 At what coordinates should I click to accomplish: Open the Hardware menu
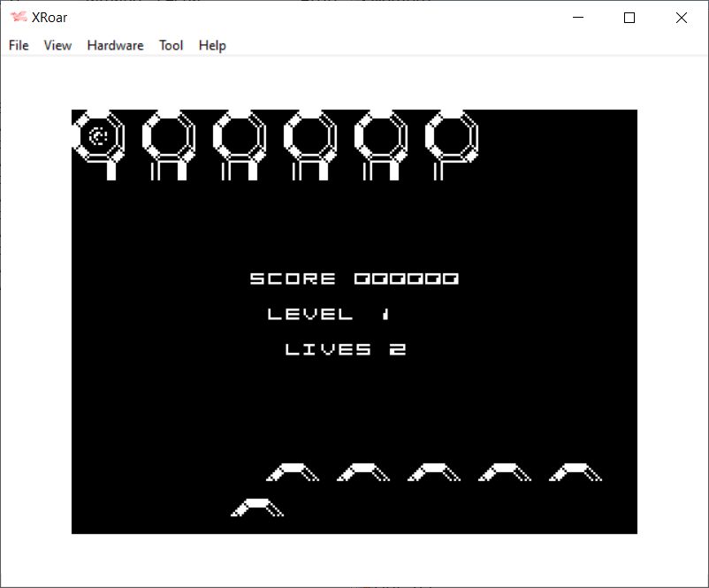coord(115,45)
